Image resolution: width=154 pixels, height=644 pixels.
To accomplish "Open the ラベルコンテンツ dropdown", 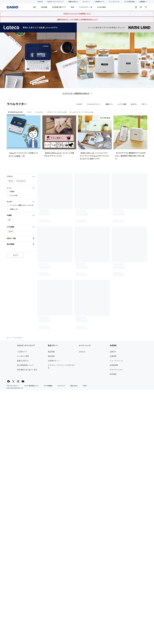I will (94, 104).
